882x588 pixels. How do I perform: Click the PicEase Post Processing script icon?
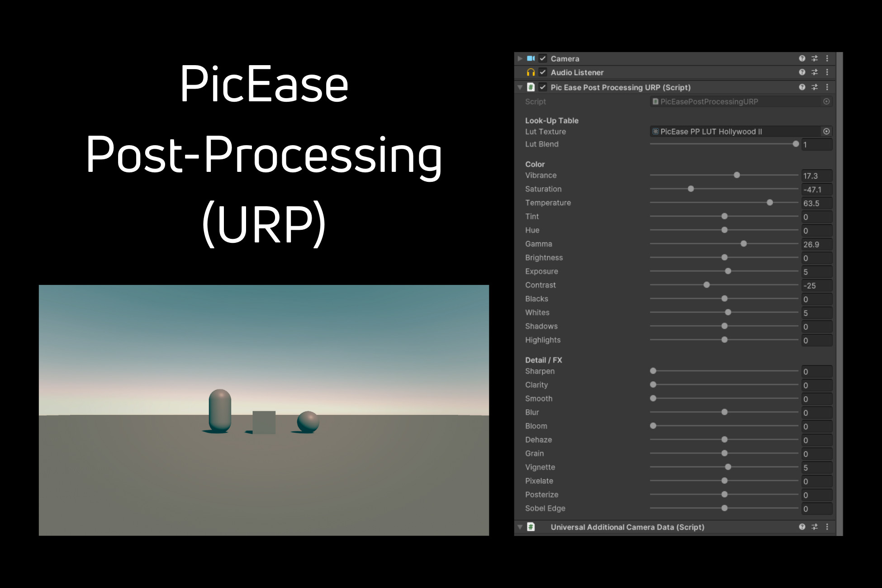coord(530,87)
